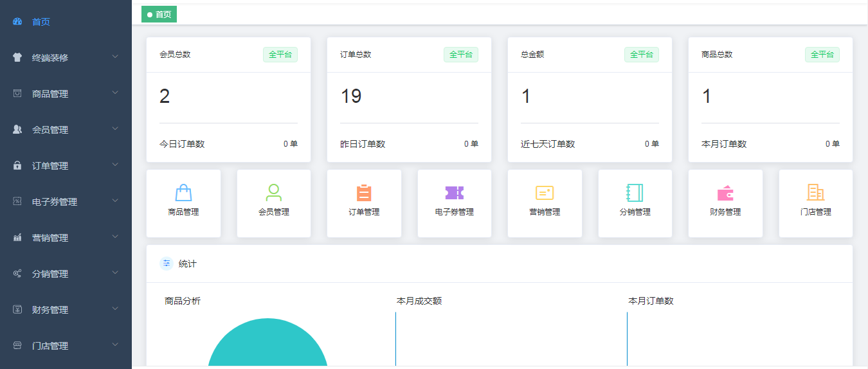Click the 本月订单数 chart title in 统计
868x369 pixels.
(x=651, y=301)
